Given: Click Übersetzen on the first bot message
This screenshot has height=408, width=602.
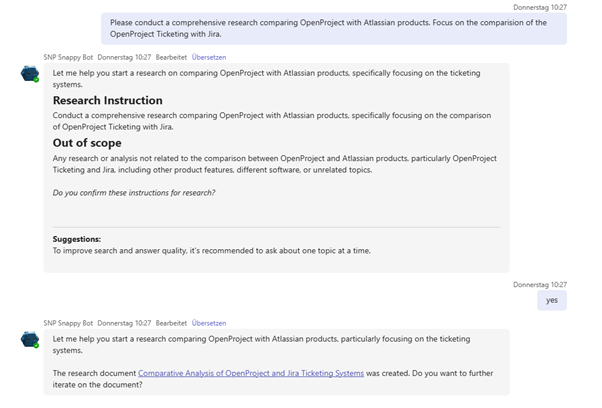Looking at the screenshot, I should click(x=209, y=57).
